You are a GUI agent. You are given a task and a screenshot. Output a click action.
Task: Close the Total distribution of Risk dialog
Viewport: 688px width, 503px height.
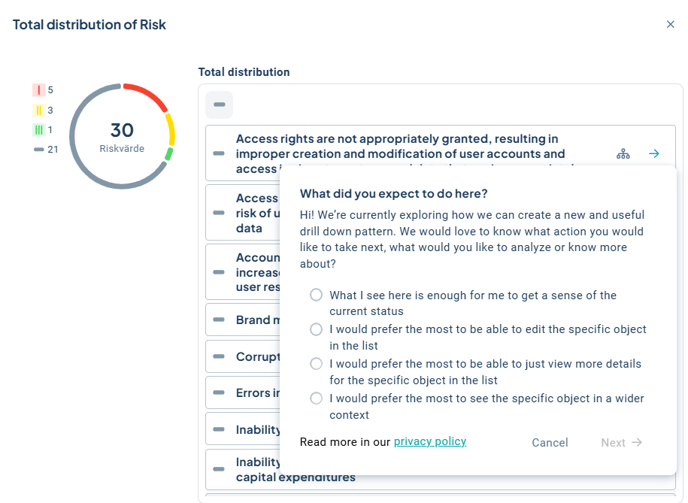click(670, 24)
